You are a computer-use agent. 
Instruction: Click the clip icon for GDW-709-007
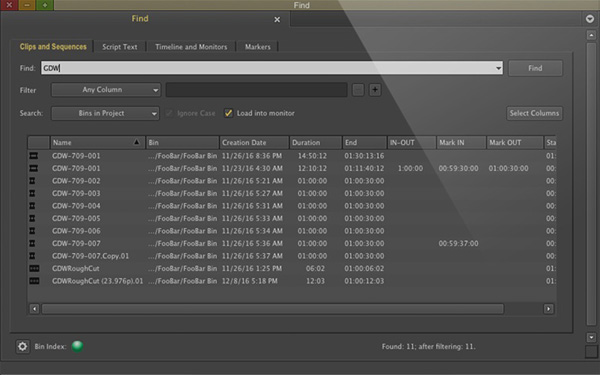(33, 243)
